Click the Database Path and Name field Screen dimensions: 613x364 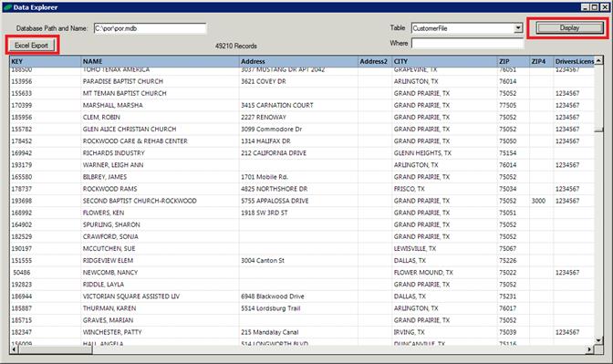(150, 28)
